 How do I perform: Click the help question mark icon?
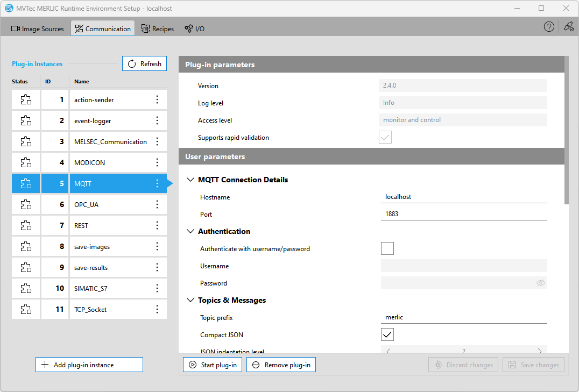549,27
